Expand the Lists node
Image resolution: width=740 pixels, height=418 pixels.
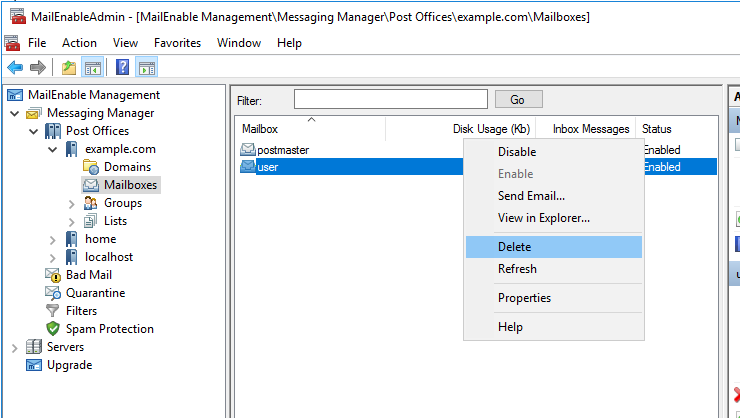[72, 222]
